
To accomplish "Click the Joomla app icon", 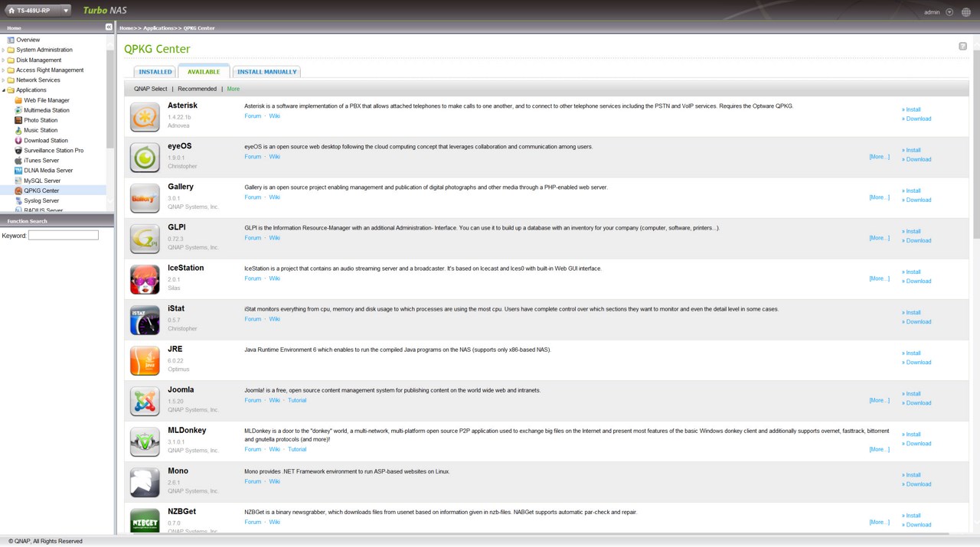I will [145, 401].
